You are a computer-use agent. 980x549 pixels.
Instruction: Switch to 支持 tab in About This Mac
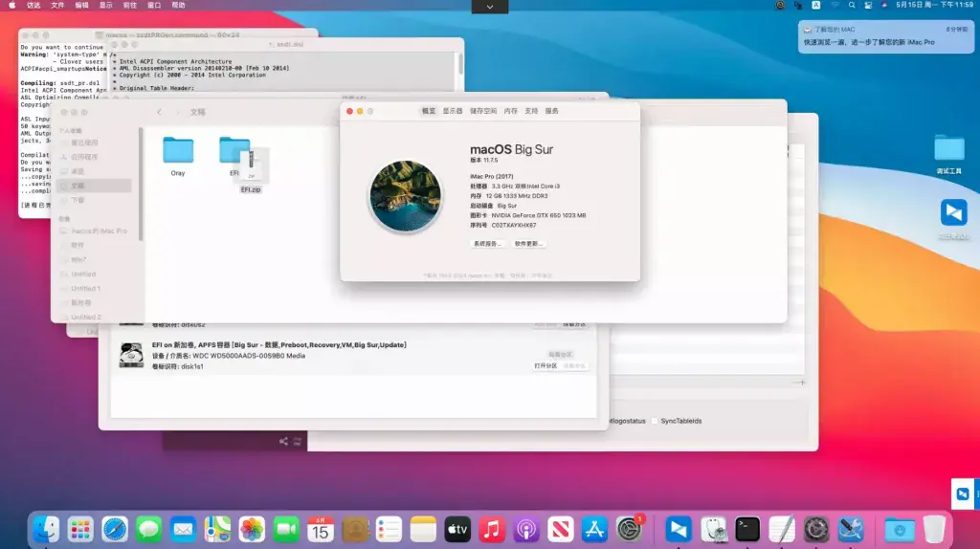pos(531,111)
